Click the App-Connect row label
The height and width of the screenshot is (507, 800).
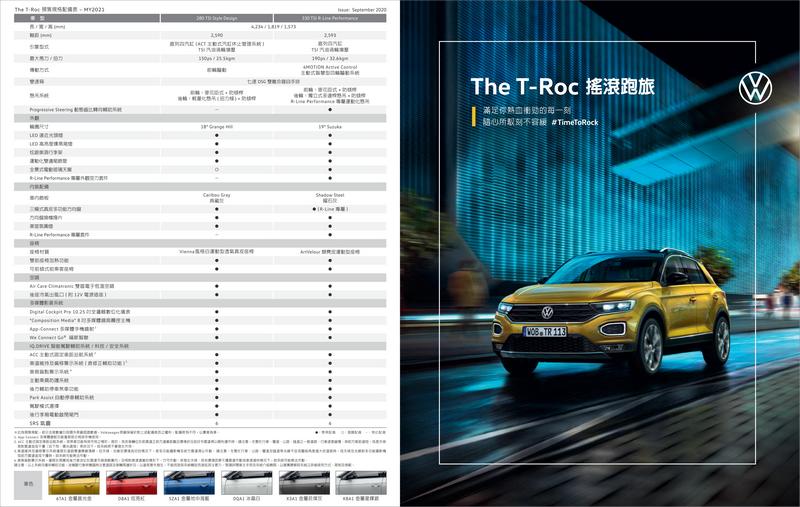(63, 329)
